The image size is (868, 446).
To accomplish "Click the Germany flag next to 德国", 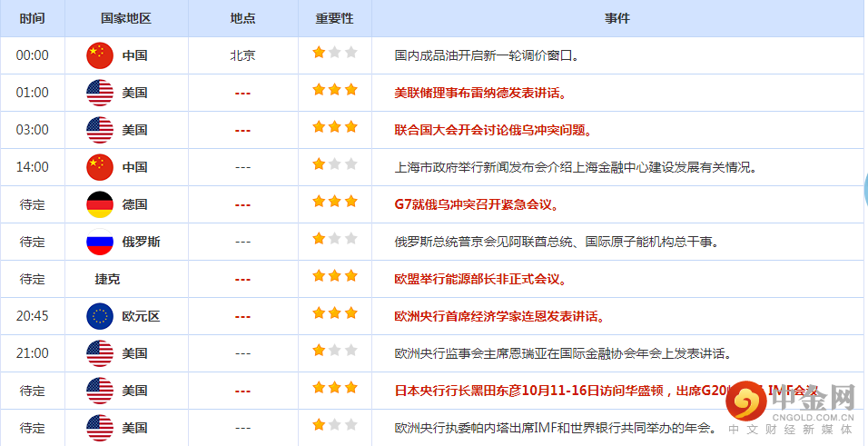I will pyautogui.click(x=100, y=204).
